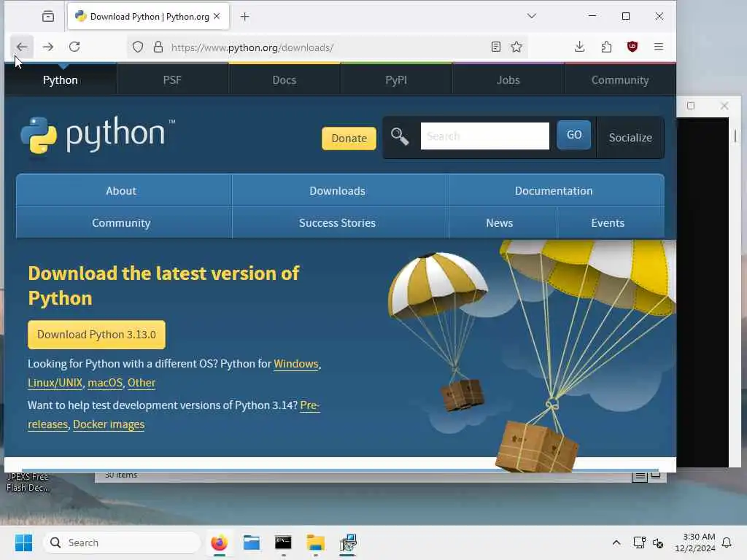Viewport: 747px width, 560px height.
Task: Follow the Other platforms link
Action: point(142,383)
